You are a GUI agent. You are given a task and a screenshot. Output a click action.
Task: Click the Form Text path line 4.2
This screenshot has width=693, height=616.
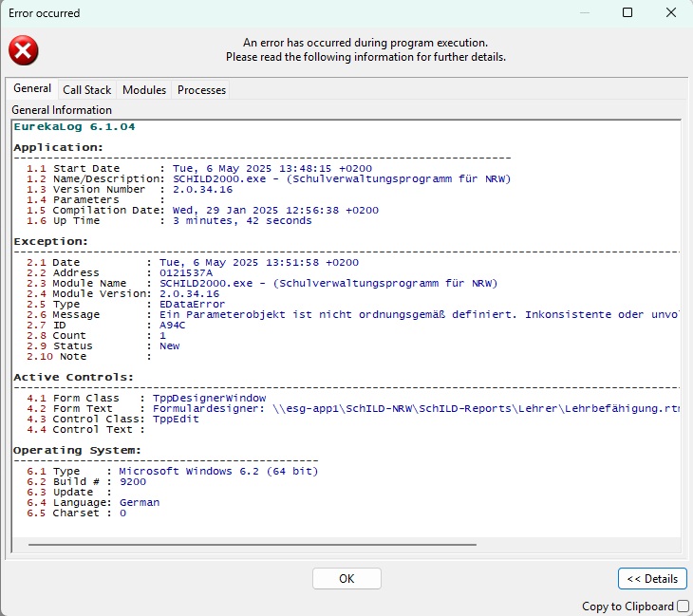[353, 408]
